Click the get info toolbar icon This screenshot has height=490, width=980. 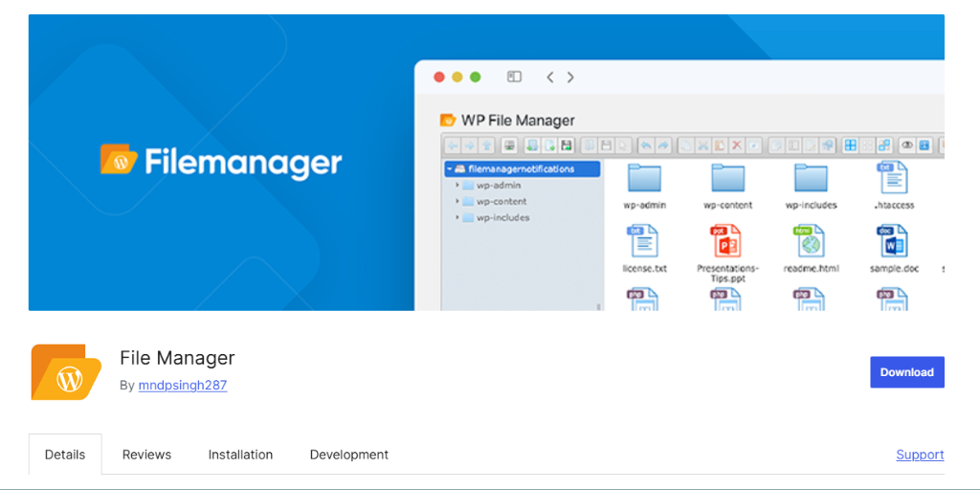pos(924,145)
